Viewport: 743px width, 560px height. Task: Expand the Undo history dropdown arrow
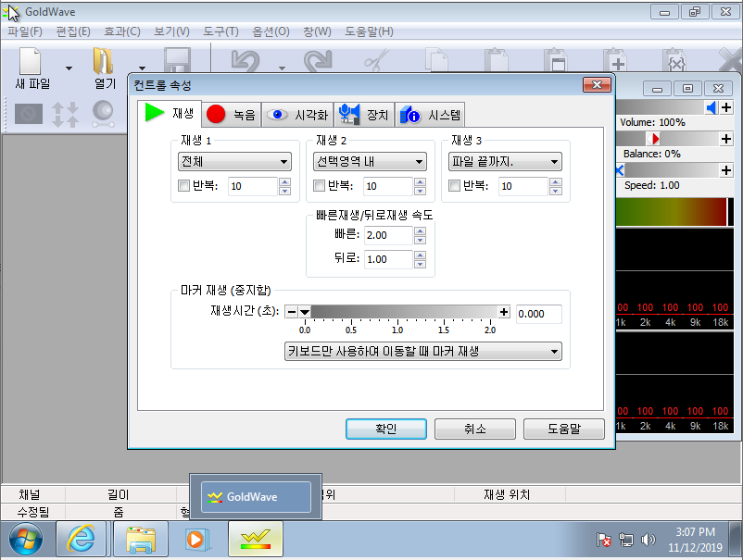[282, 68]
